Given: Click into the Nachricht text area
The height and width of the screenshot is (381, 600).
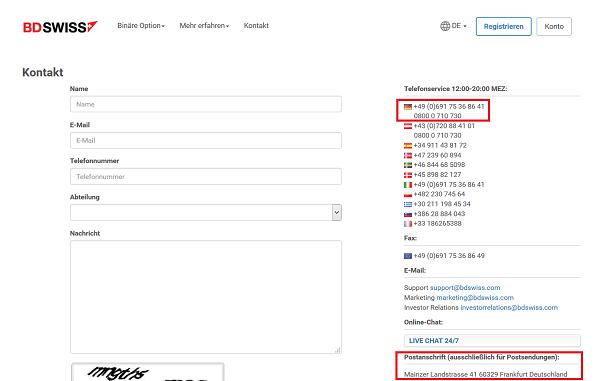Looking at the screenshot, I should [205, 297].
